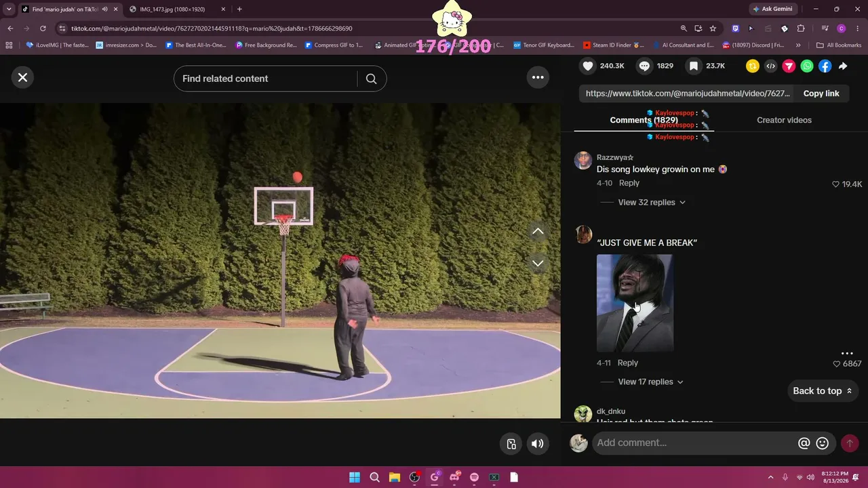Close the TikTok video viewer with X
The height and width of the screenshot is (488, 868).
[x=22, y=77]
